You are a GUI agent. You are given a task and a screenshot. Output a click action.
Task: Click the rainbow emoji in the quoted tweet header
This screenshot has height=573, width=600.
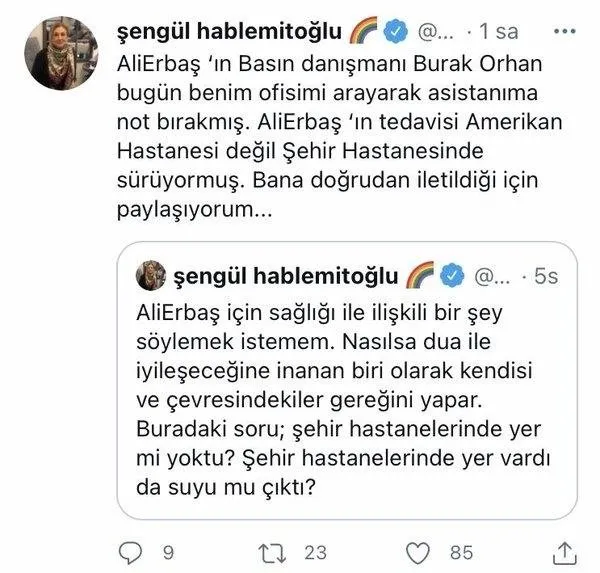420,274
